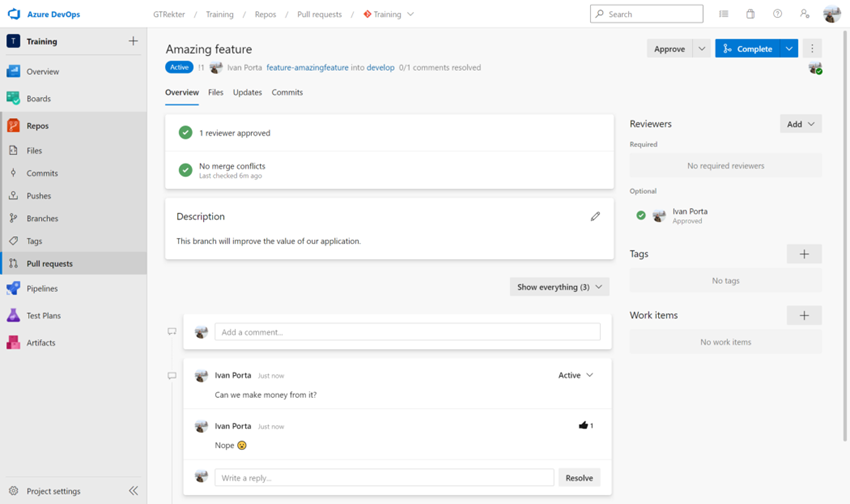Open marketplace shopping bag icon
Viewport: 850px width, 504px height.
[750, 14]
